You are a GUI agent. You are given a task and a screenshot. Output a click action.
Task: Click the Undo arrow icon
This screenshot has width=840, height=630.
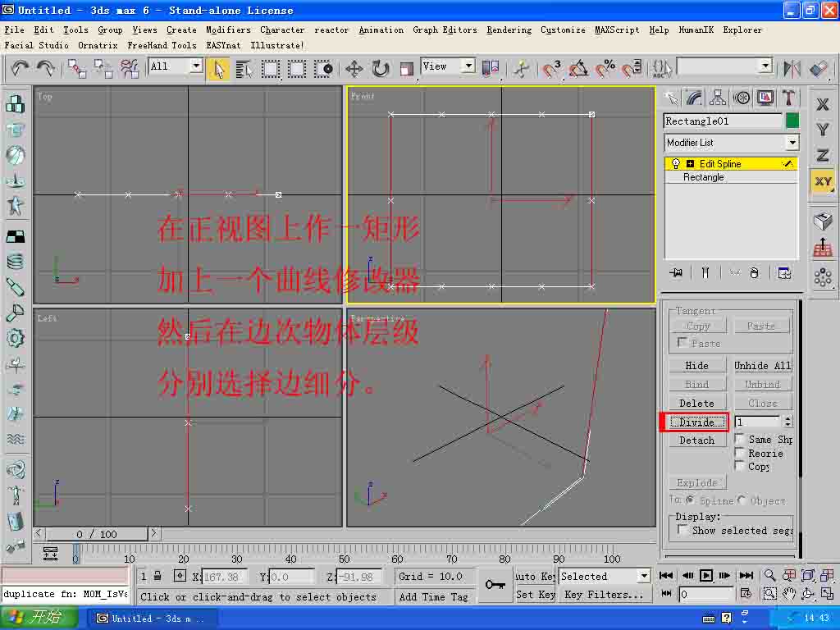point(20,69)
